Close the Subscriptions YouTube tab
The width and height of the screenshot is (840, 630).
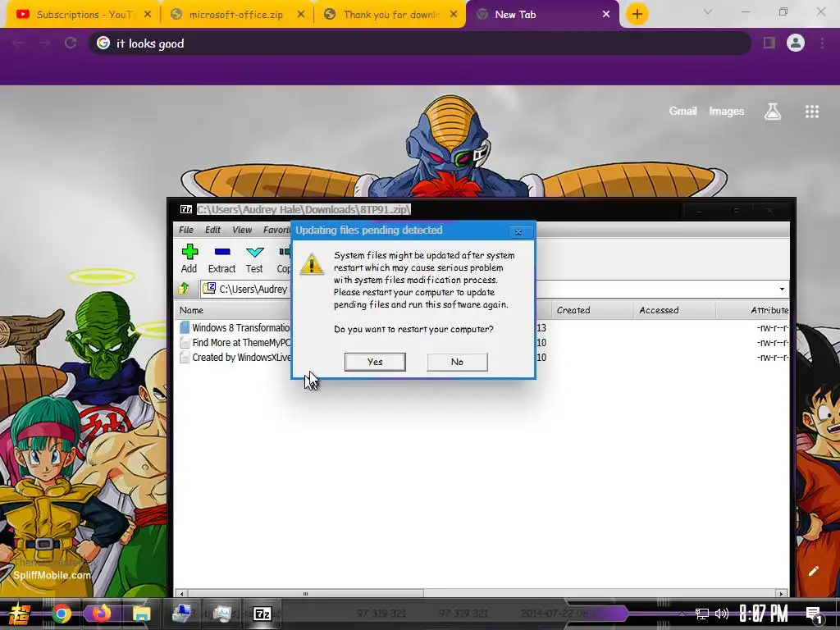pyautogui.click(x=148, y=15)
